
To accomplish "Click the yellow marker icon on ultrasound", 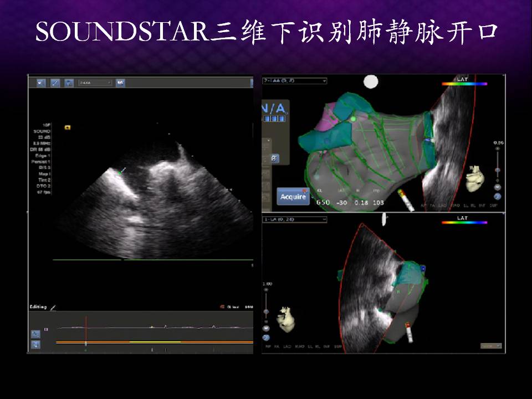I will [68, 127].
